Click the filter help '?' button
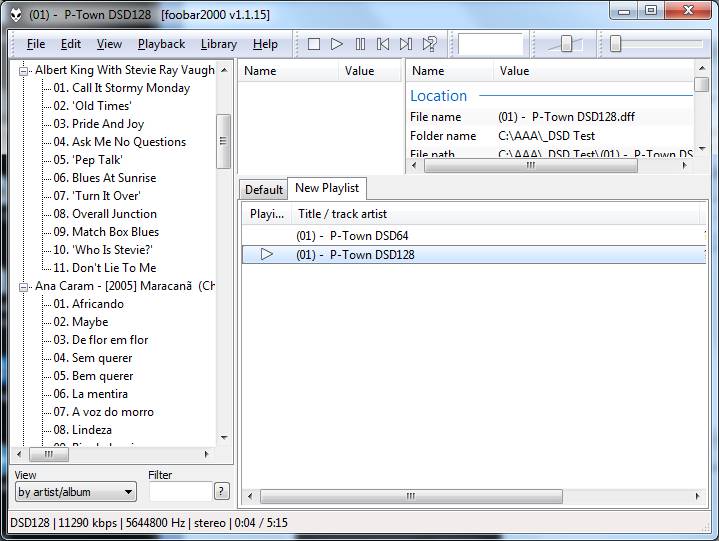This screenshot has height=541, width=719. point(221,491)
